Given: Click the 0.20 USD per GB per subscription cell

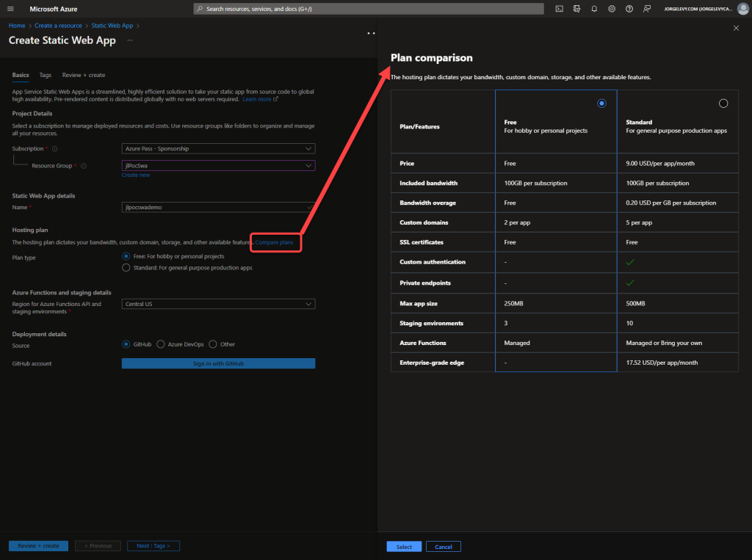Looking at the screenshot, I should point(678,203).
